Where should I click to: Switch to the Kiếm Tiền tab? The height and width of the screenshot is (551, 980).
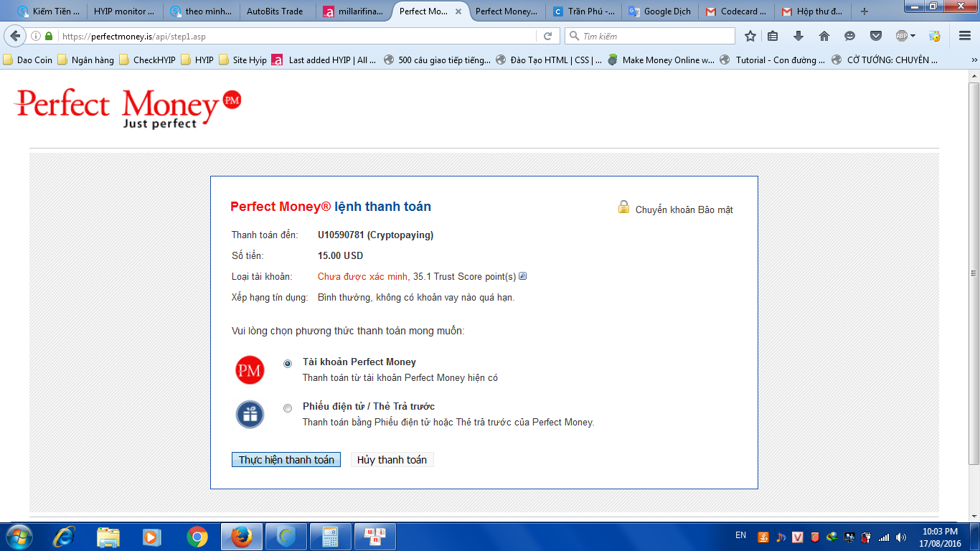click(48, 11)
